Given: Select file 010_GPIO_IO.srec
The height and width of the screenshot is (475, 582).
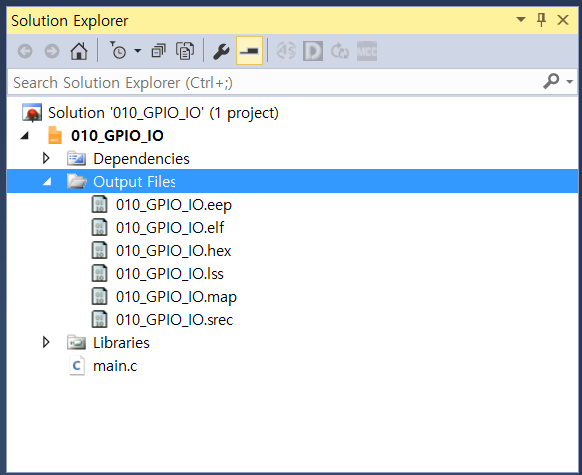Looking at the screenshot, I should click(174, 320).
